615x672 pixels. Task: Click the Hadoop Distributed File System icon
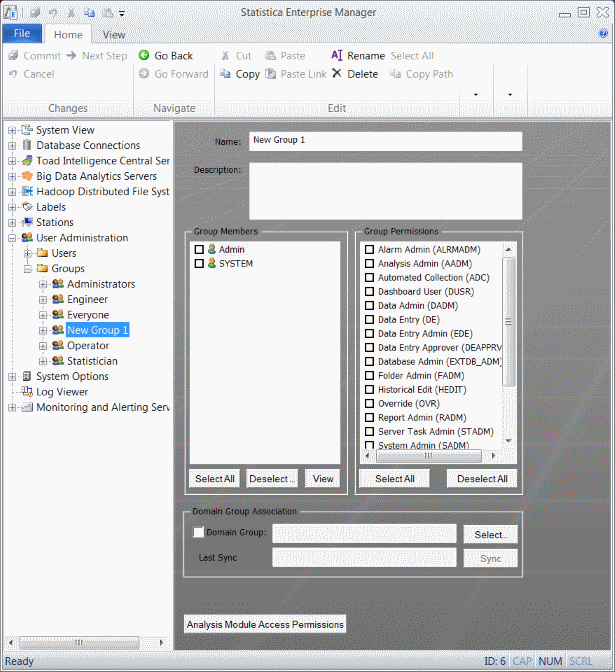click(27, 191)
